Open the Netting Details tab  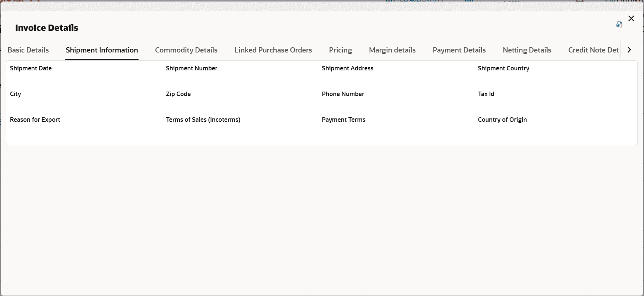(x=527, y=50)
